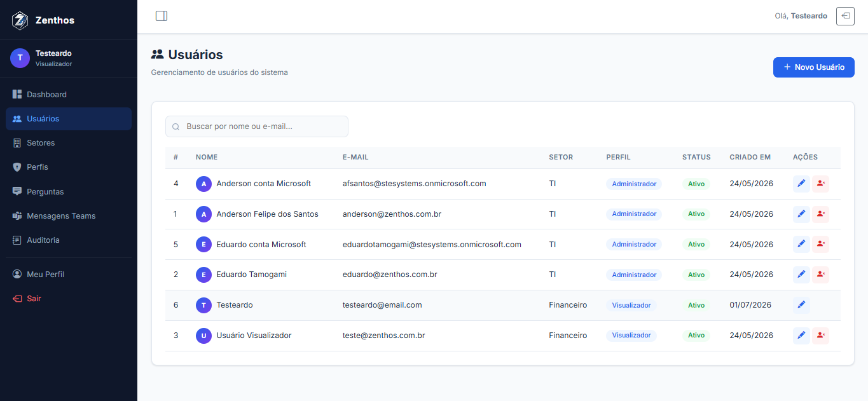Remove user Anderson conta Microsoft

click(820, 184)
